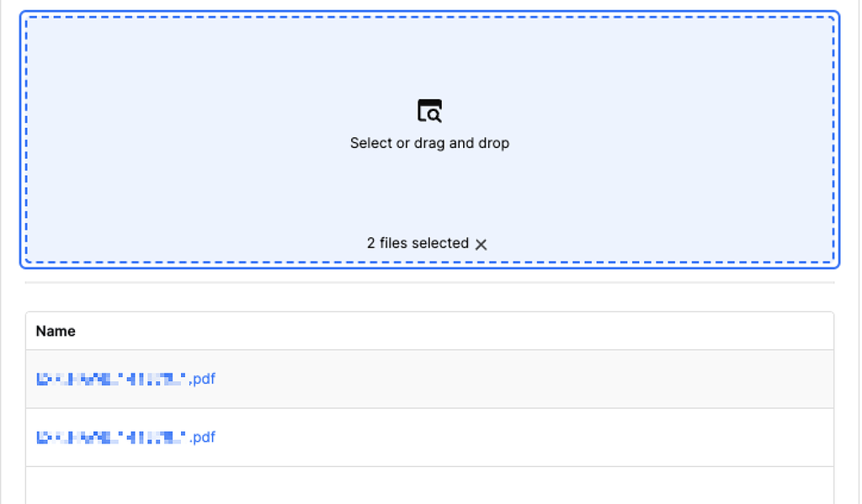Click the right side of the Name header row
The height and width of the screenshot is (504, 862).
758,332
